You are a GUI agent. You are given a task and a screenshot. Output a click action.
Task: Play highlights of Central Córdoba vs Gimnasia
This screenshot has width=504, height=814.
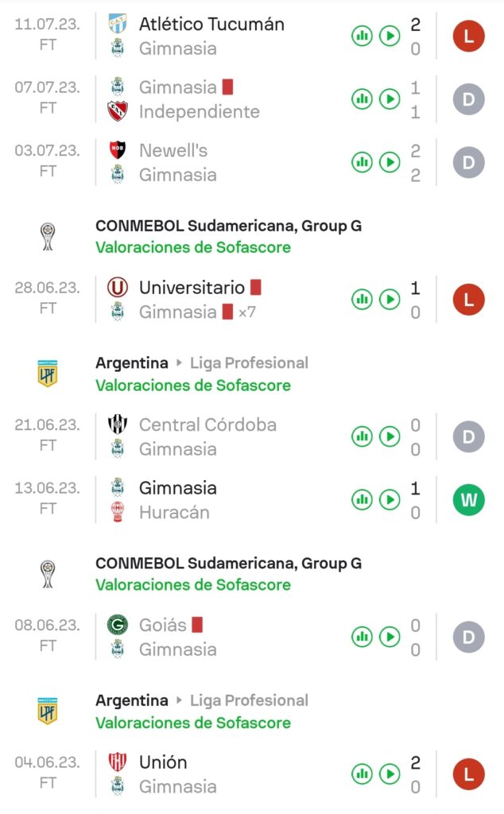coord(390,436)
